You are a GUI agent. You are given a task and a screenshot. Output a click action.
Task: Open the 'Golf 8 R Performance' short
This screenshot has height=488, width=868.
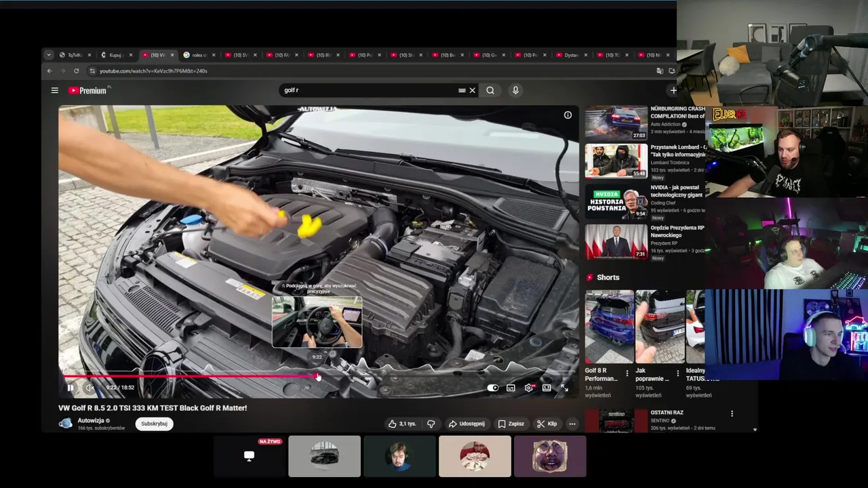pos(609,327)
